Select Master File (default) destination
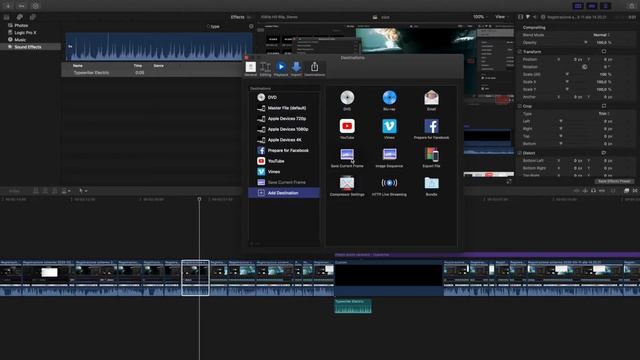640x360 pixels. (x=284, y=108)
